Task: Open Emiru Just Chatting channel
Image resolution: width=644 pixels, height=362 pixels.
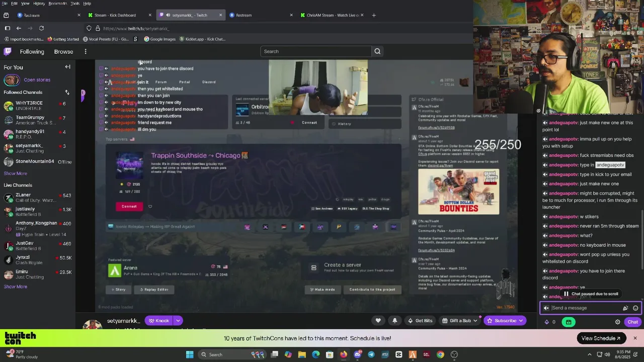Action: click(38, 274)
